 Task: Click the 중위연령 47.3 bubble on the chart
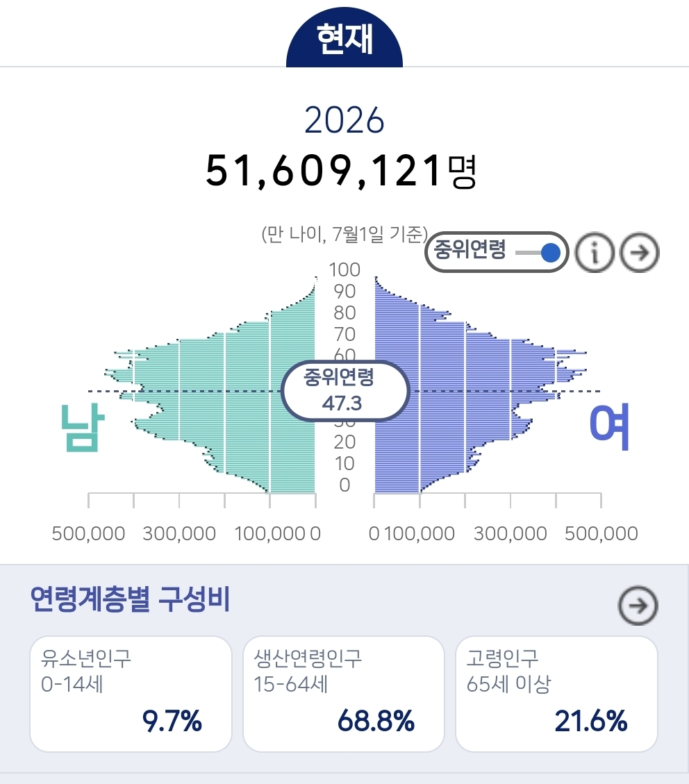coord(344,390)
